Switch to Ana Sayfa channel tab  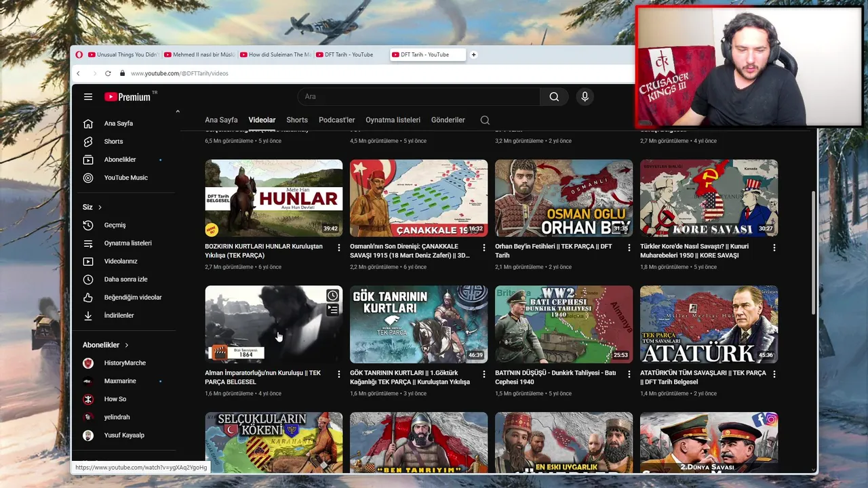[221, 120]
